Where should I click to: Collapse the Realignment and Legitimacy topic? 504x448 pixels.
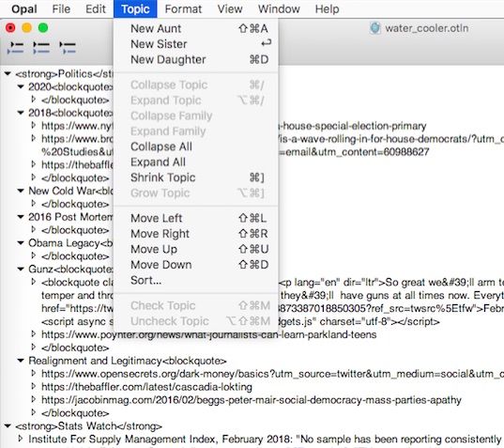point(21,361)
